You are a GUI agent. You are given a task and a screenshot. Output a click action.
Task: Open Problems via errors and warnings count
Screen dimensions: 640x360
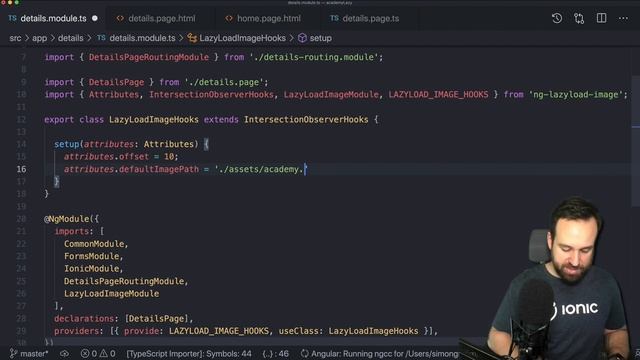point(98,353)
